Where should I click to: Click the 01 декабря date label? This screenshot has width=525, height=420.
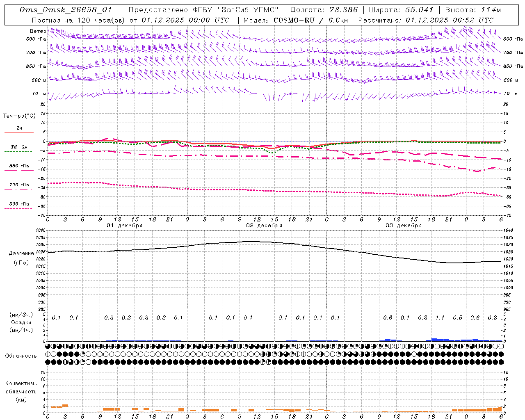pos(125,226)
